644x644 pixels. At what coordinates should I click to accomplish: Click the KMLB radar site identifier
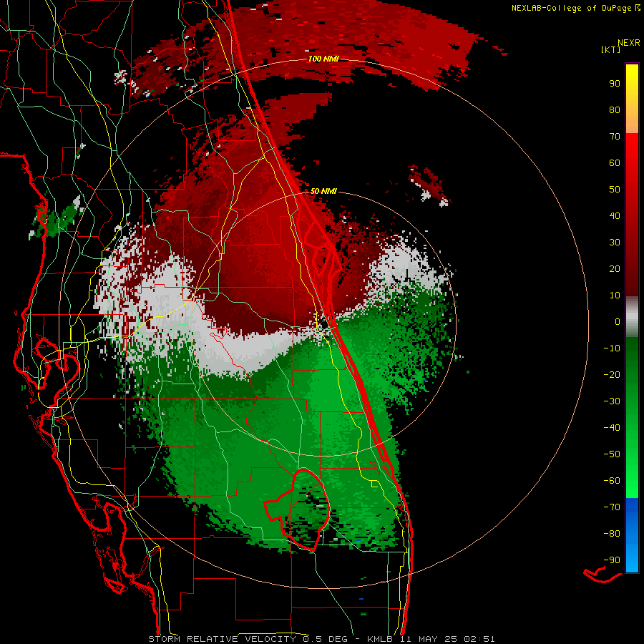pos(380,639)
